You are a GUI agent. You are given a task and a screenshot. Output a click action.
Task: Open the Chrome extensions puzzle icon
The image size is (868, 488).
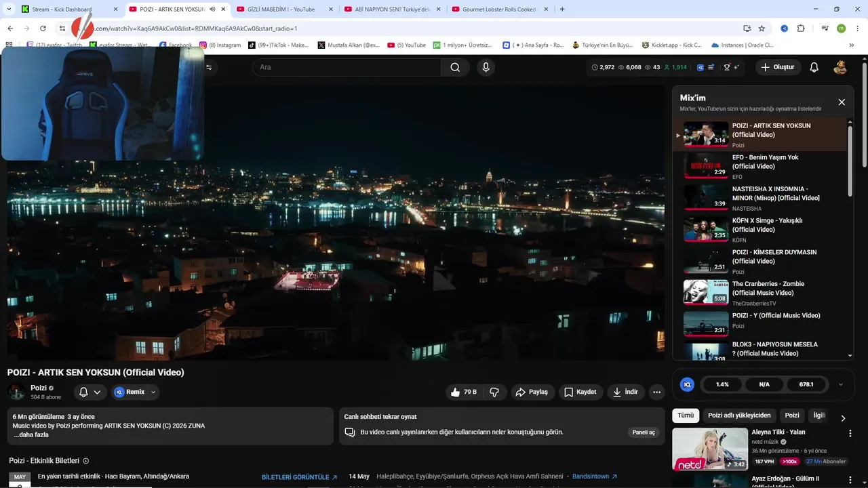tap(801, 28)
